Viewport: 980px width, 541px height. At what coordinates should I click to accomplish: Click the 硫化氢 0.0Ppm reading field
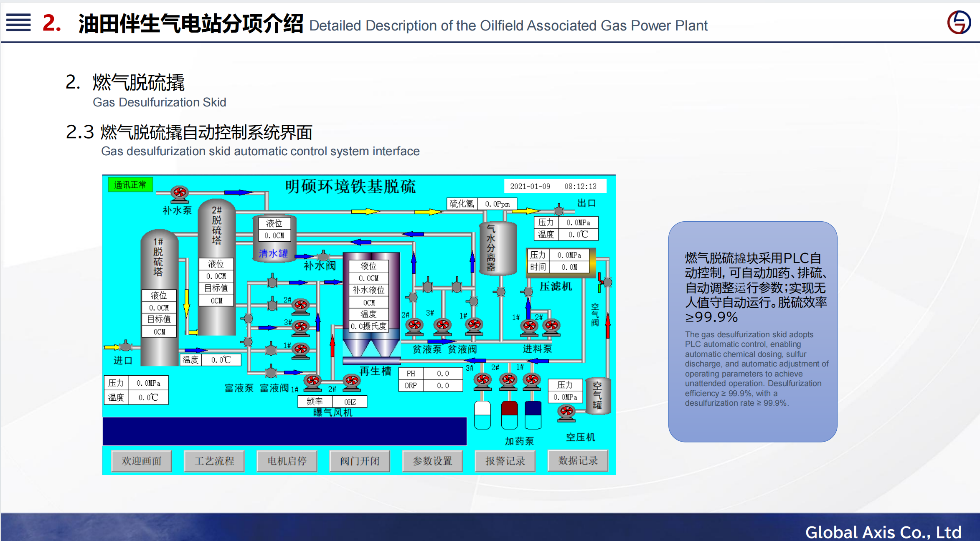(x=497, y=204)
